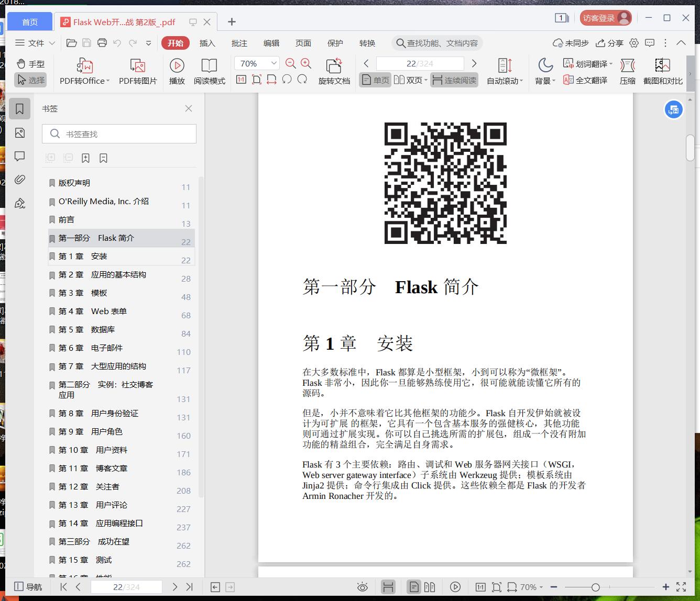Click delete bookmark icon
The height and width of the screenshot is (601, 700).
pyautogui.click(x=103, y=158)
